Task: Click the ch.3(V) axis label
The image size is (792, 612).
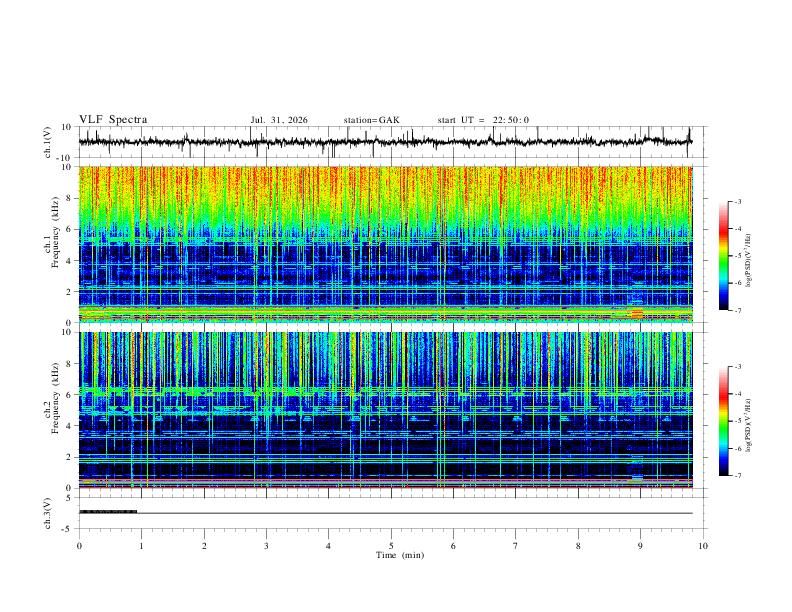Action: coord(48,513)
